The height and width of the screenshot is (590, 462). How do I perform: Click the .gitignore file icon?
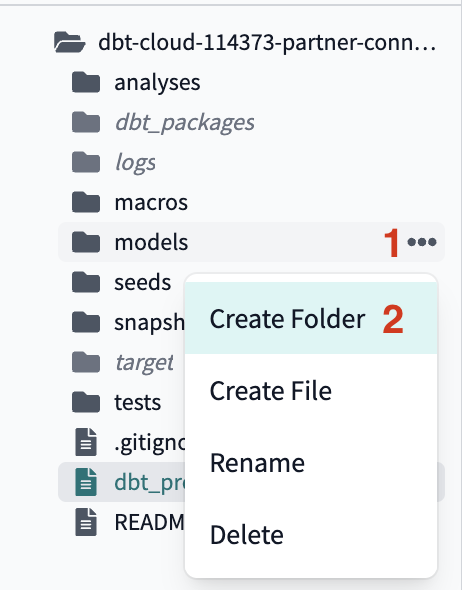click(x=86, y=442)
